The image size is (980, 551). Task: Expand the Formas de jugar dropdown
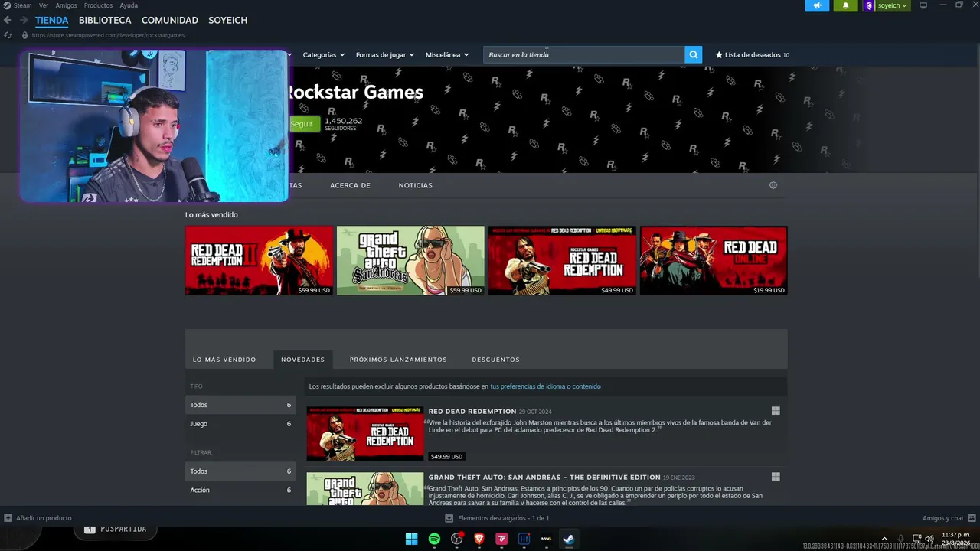click(x=384, y=55)
